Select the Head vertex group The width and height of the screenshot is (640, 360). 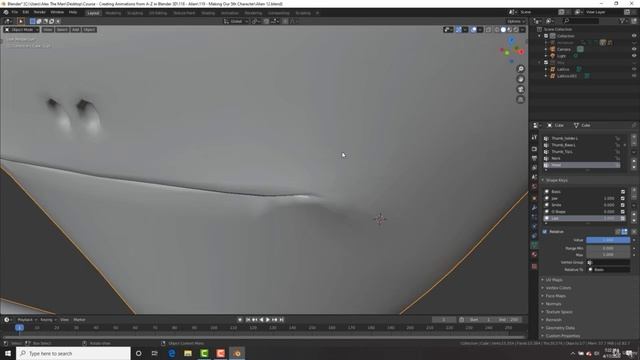[582, 165]
